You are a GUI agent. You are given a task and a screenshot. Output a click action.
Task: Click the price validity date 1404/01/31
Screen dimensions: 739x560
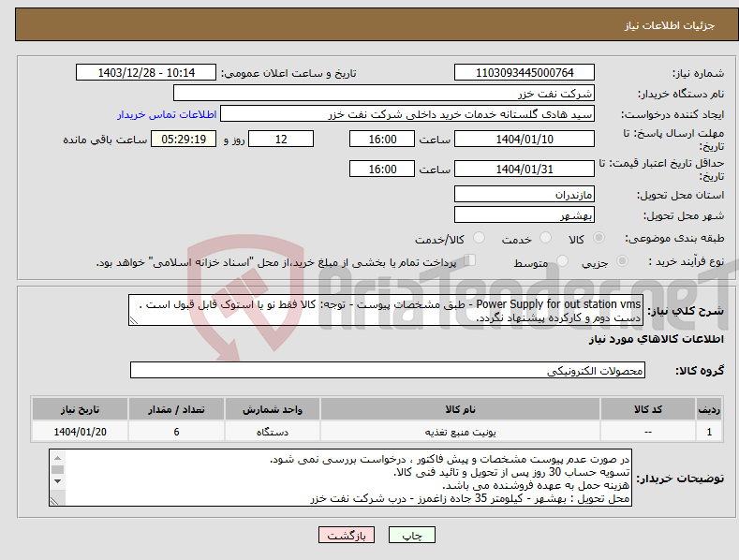pyautogui.click(x=525, y=169)
